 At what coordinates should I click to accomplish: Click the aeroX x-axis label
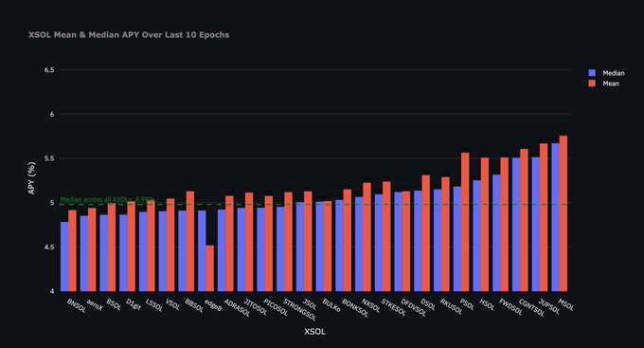tap(96, 304)
